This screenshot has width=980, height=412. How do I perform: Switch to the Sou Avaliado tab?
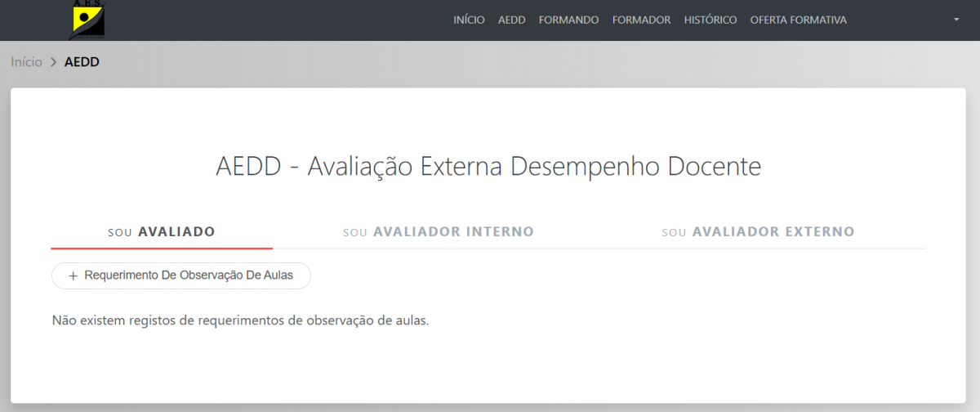pyautogui.click(x=162, y=232)
